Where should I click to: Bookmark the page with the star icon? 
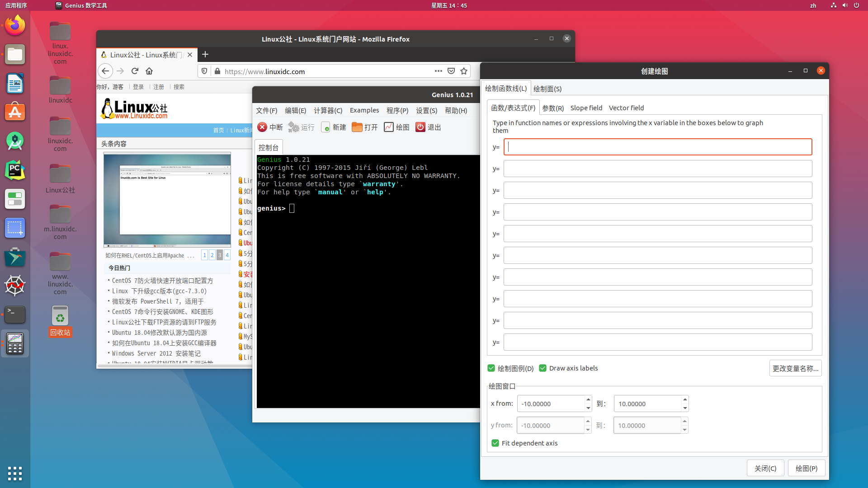(x=464, y=71)
